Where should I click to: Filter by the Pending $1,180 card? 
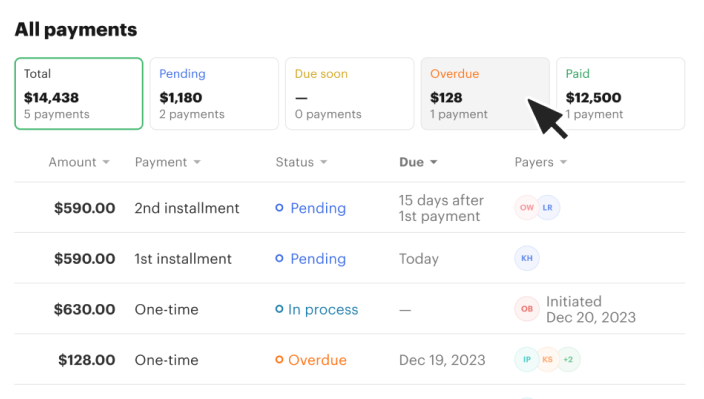tap(214, 93)
